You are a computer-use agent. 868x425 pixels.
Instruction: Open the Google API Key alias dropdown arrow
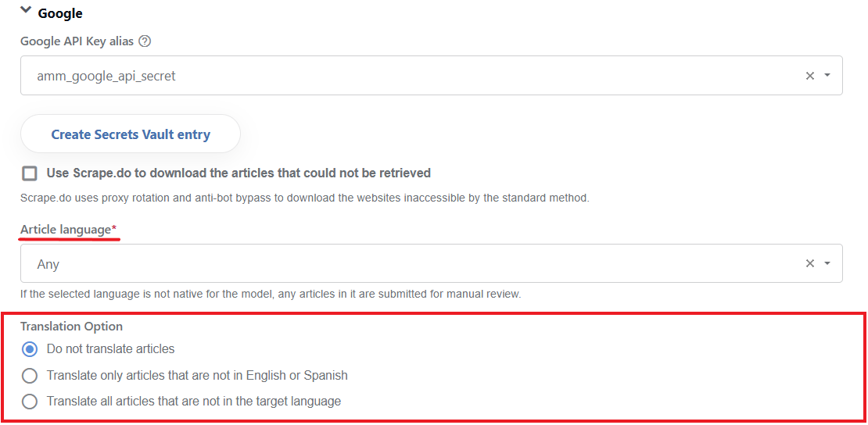827,76
